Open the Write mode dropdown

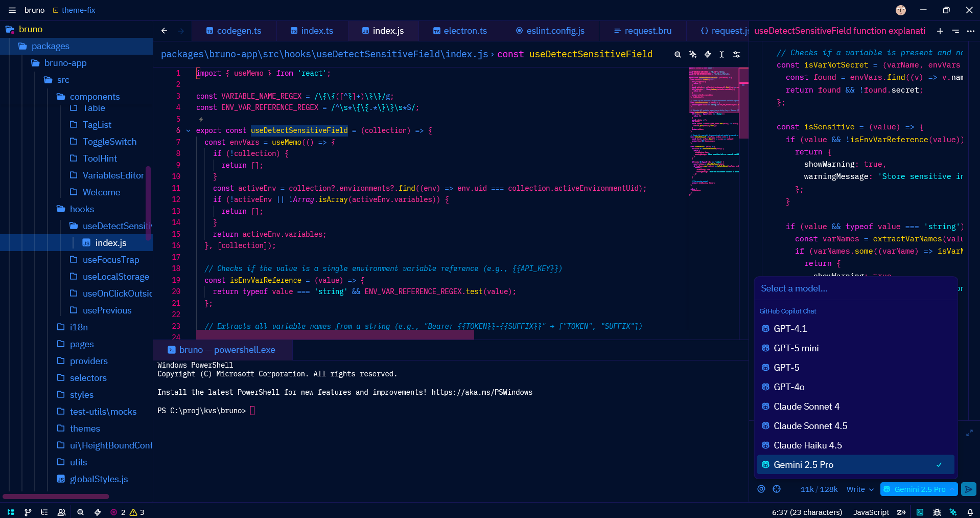860,489
